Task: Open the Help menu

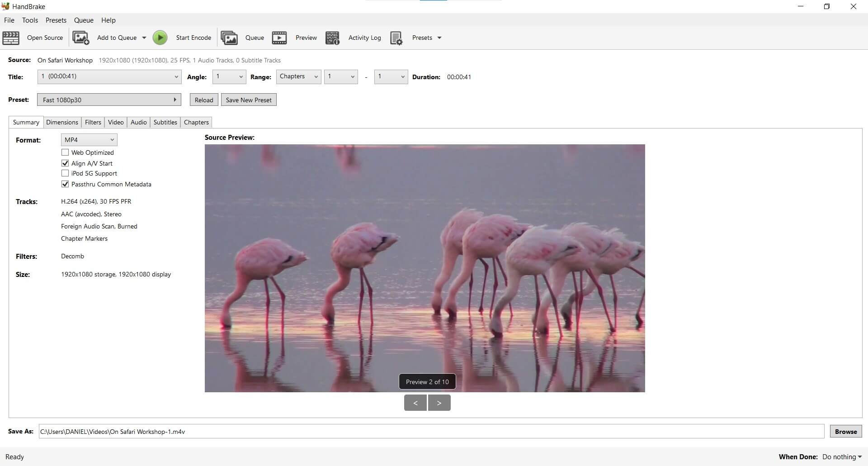Action: (x=108, y=20)
